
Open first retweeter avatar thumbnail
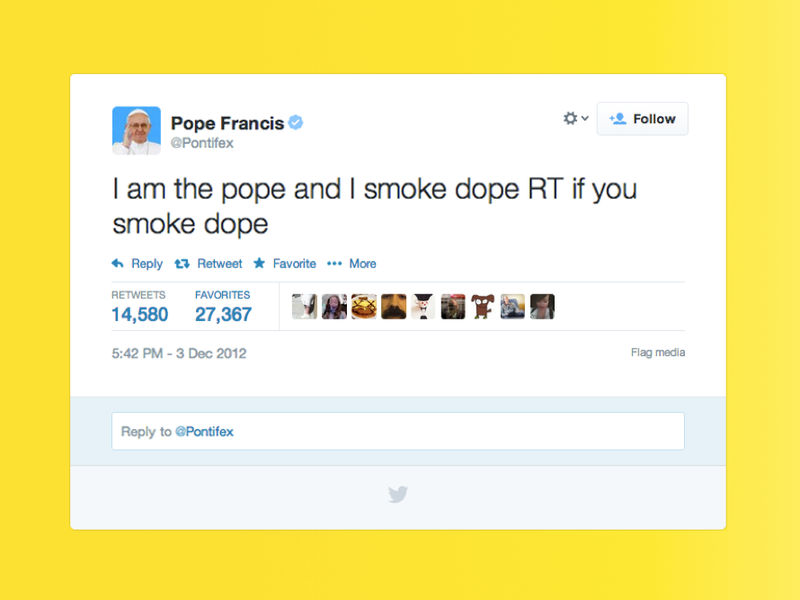[305, 307]
